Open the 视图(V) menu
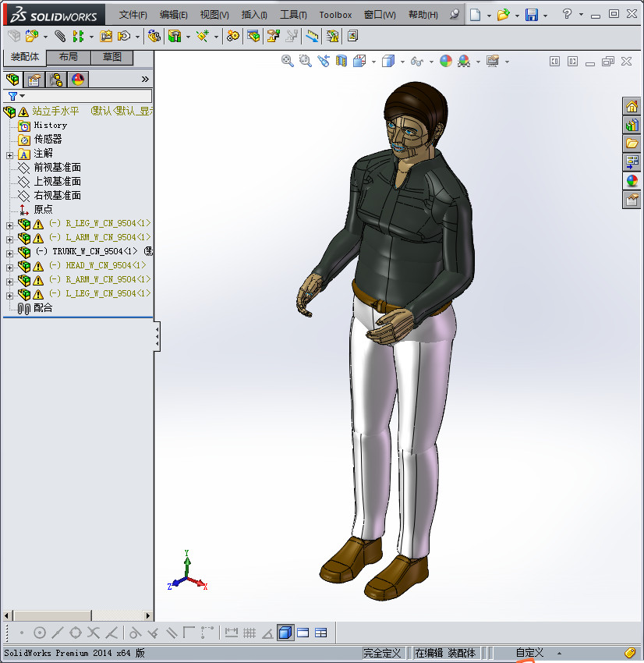 [214, 15]
